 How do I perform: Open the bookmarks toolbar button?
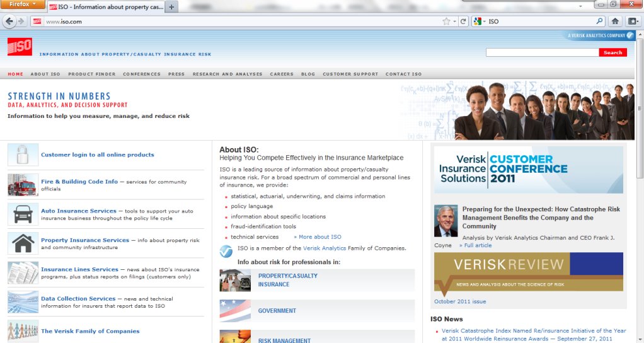point(633,21)
